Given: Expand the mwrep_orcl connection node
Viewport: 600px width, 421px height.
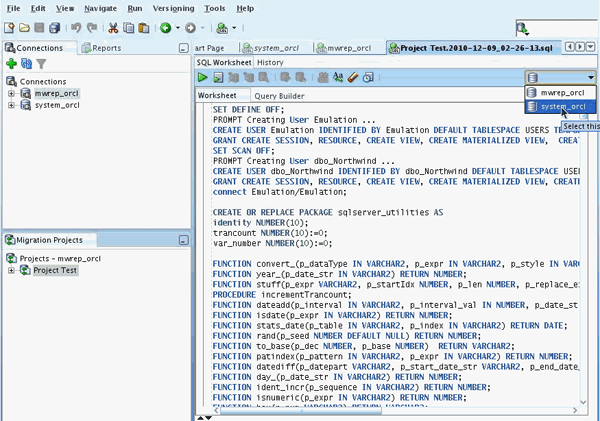Looking at the screenshot, I should [11, 93].
